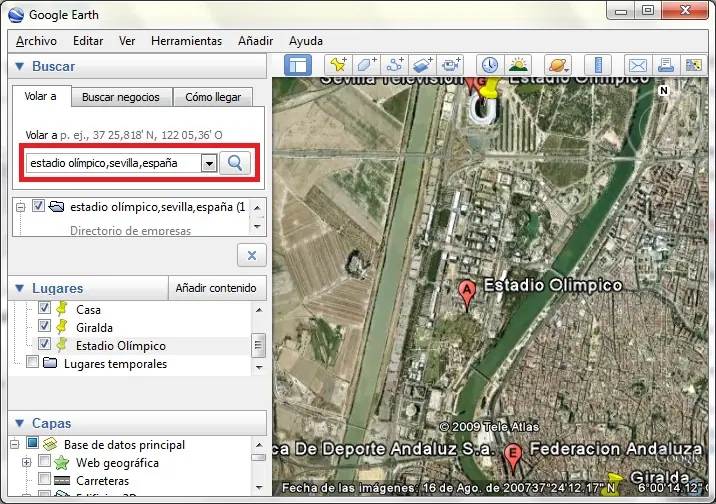Screen dimensions: 716x504
Task: Click the Casa yellow pushpin icon
Action: [x=62, y=310]
